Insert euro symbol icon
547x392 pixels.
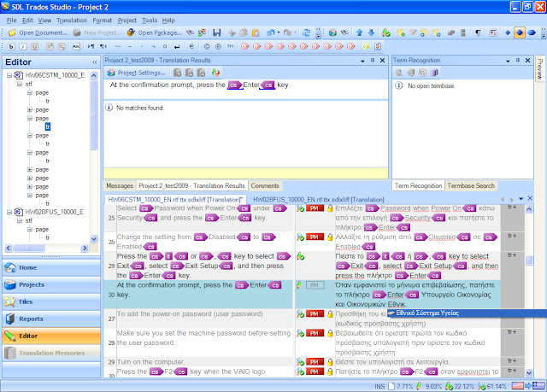click(x=191, y=46)
